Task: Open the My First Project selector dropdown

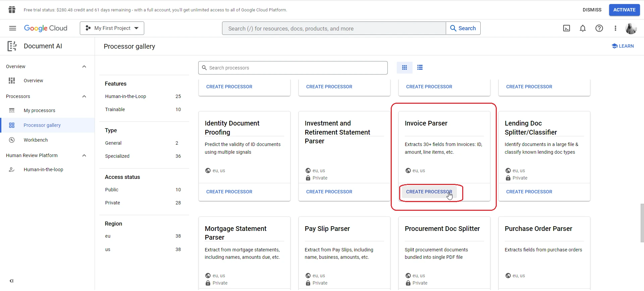Action: coord(112,28)
